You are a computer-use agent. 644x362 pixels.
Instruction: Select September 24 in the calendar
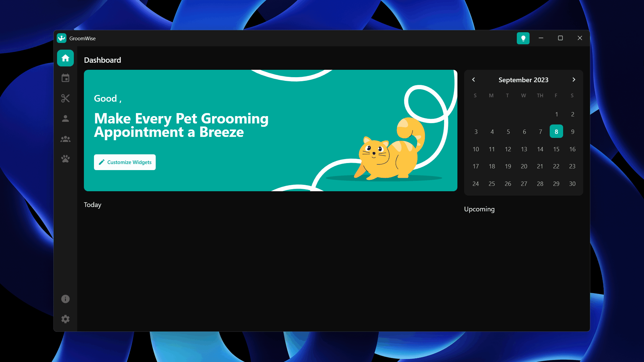click(476, 184)
